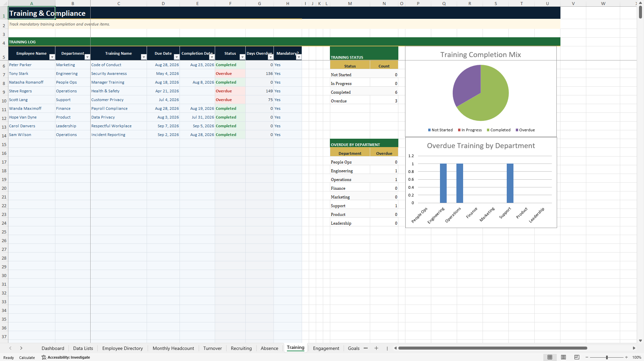Viewport: 644px width, 361px height.
Task: Click Overdue Training by Department chart title
Action: tap(481, 146)
